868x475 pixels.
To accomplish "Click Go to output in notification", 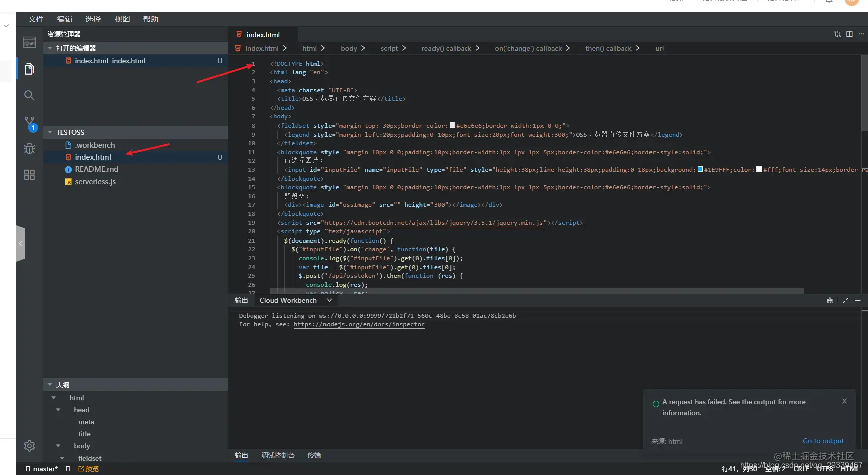I will tap(823, 441).
